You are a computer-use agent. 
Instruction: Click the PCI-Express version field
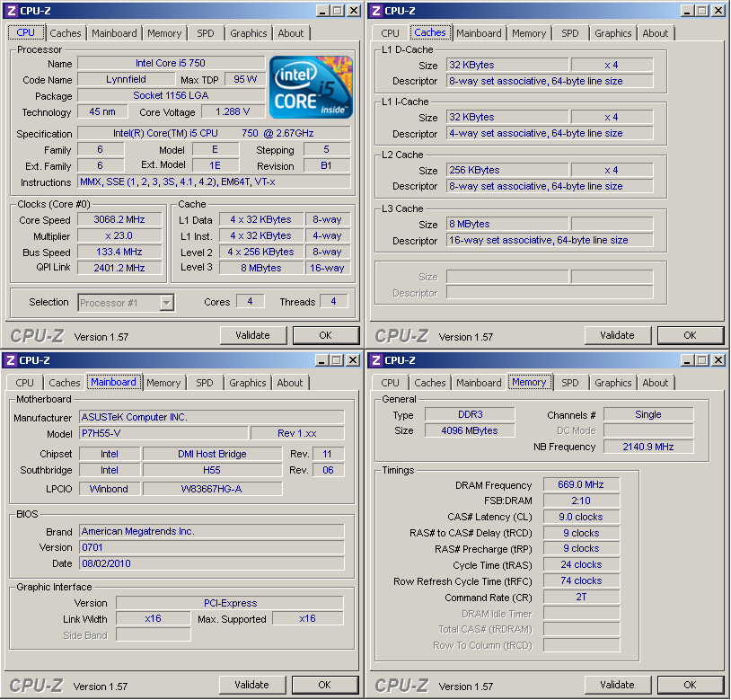pos(230,603)
